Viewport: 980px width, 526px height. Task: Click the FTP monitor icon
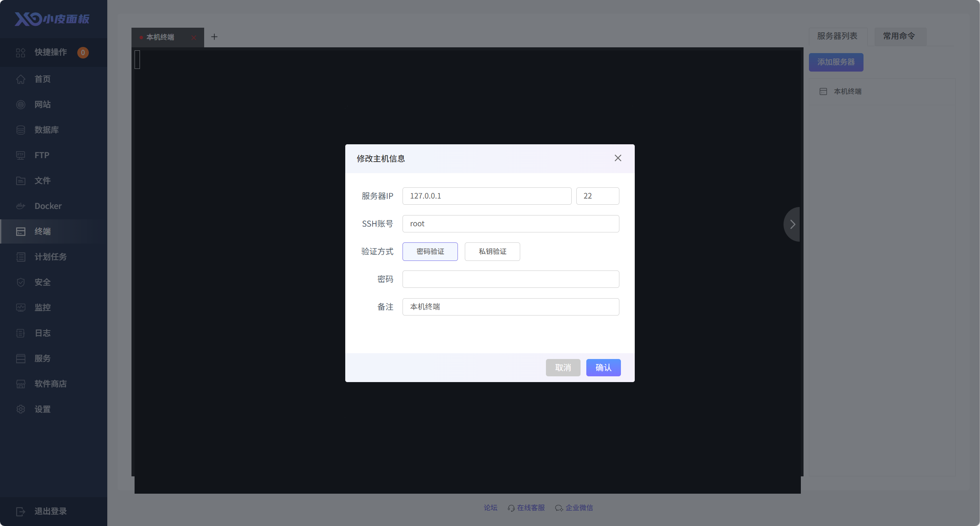[x=21, y=155]
